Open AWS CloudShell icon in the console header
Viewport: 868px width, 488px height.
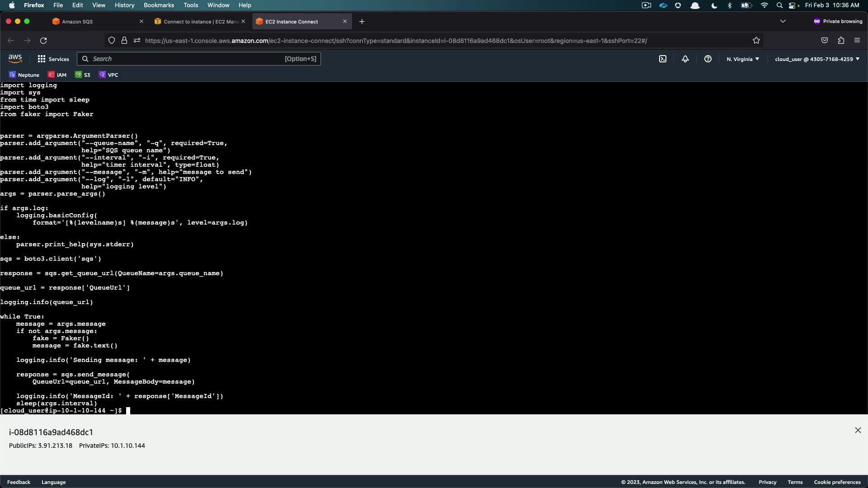(x=663, y=59)
